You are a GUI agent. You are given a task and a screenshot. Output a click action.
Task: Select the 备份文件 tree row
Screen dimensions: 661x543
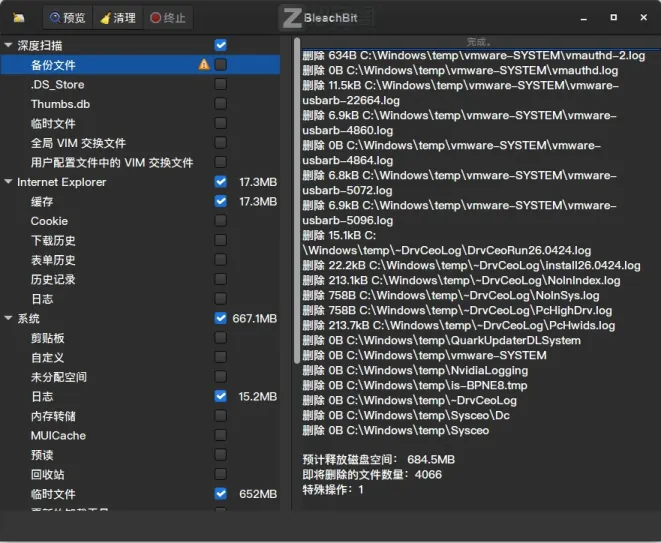tap(140, 65)
